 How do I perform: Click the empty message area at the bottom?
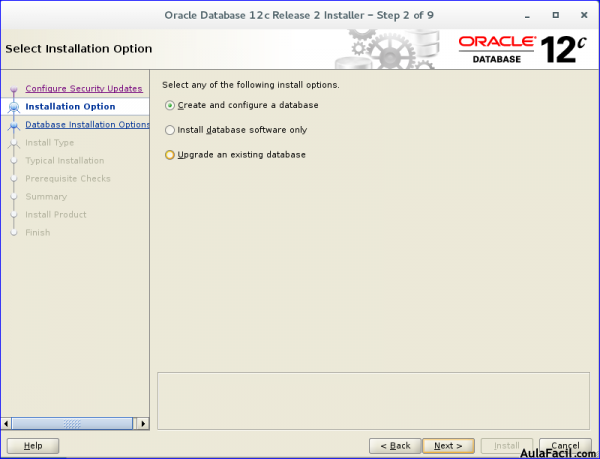(373, 401)
